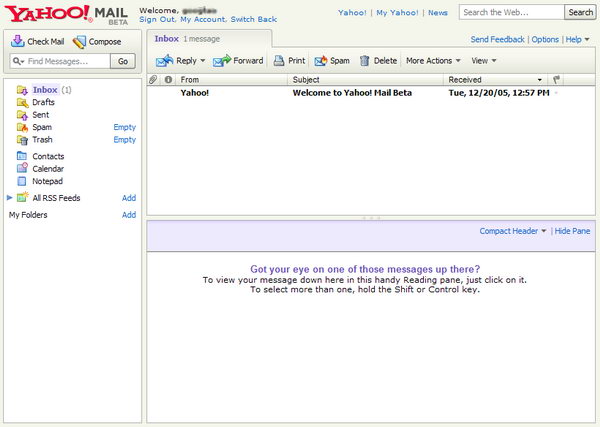Open Compose to write a new message
The height and width of the screenshot is (427, 600).
click(x=97, y=42)
